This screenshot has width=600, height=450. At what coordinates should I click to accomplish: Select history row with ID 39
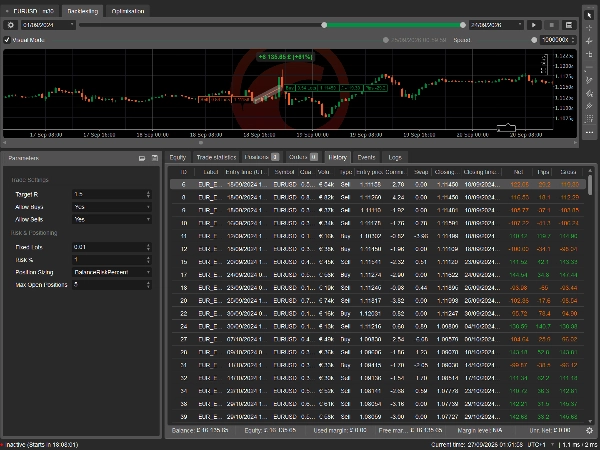pos(378,417)
